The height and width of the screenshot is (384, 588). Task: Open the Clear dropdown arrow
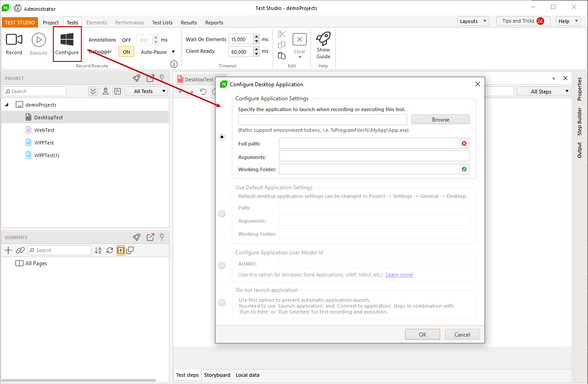[299, 57]
